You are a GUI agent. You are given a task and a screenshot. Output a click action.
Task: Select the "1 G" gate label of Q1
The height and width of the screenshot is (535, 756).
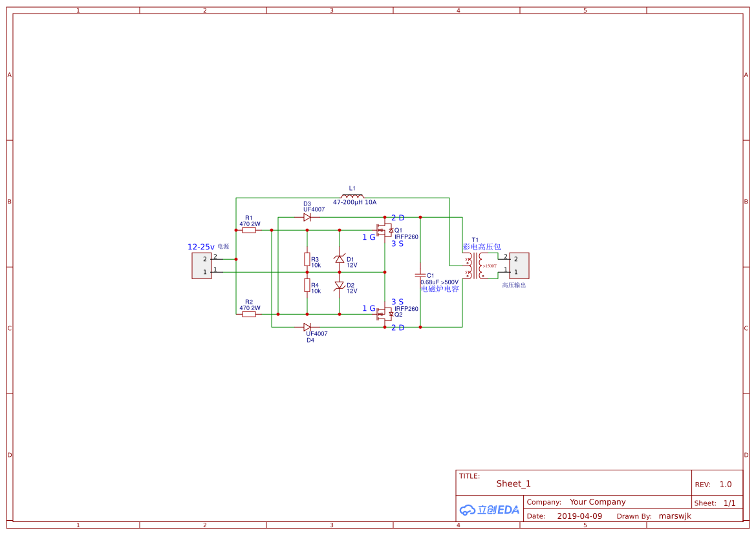tap(369, 237)
